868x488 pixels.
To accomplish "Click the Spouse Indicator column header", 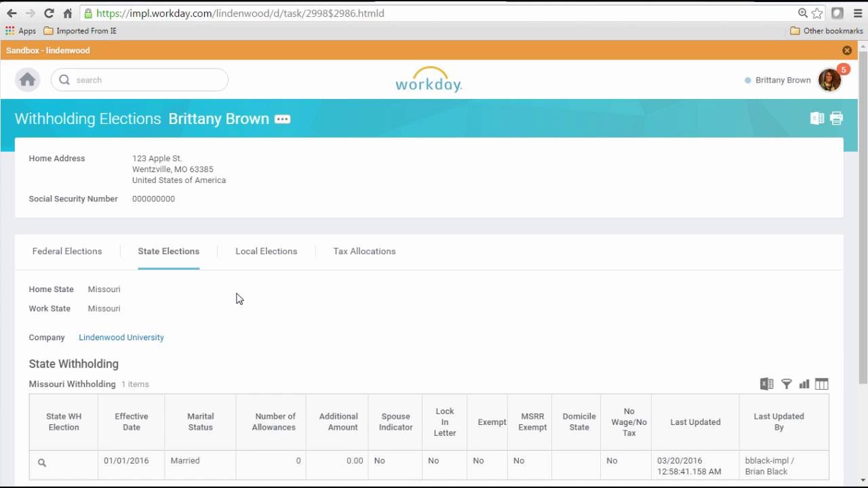I will pos(396,422).
